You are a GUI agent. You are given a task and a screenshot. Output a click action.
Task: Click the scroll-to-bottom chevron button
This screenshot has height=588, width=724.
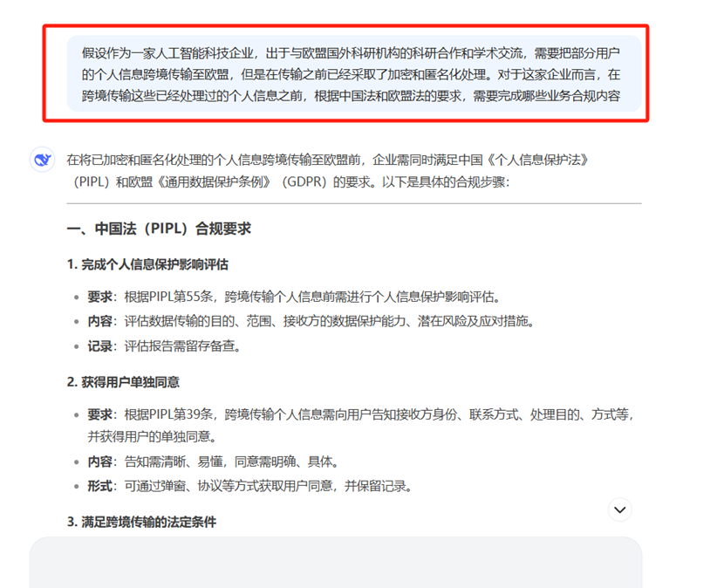(619, 509)
